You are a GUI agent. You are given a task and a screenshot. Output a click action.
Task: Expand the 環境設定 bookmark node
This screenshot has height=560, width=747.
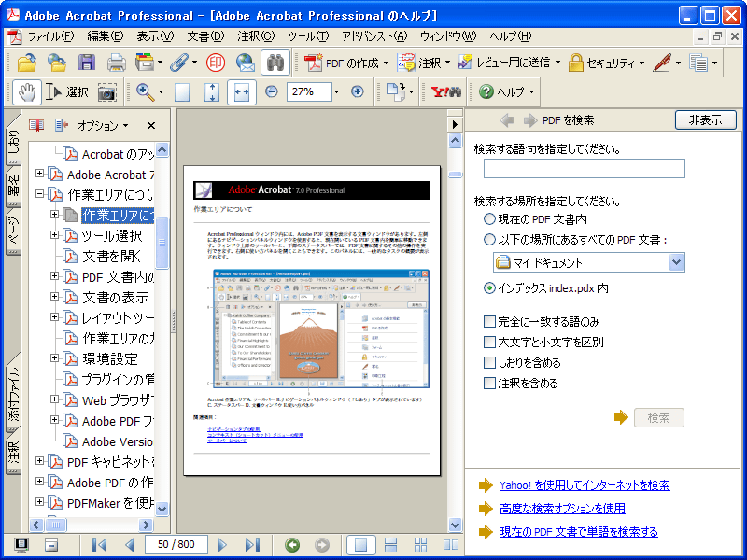tap(55, 357)
